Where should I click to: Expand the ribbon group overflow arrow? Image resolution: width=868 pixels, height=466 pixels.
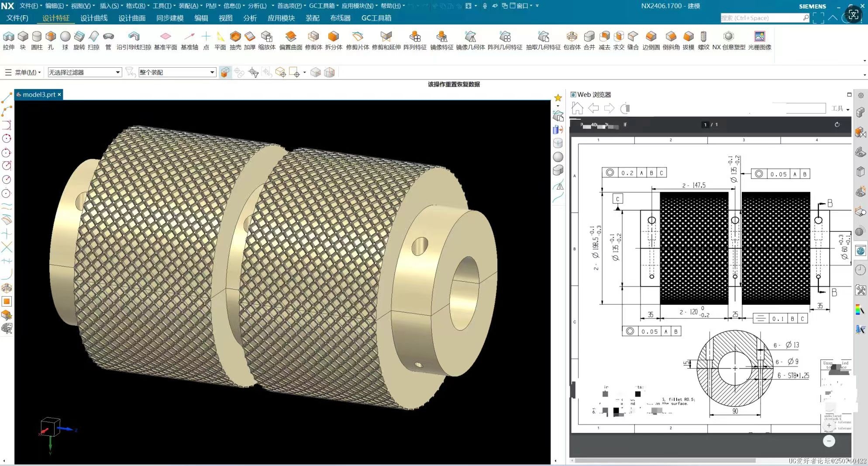coord(865,61)
